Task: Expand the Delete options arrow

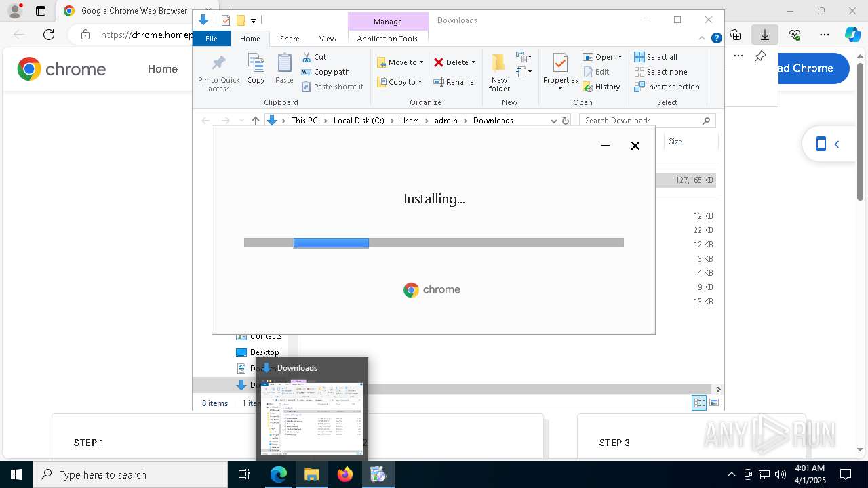Action: coord(473,62)
